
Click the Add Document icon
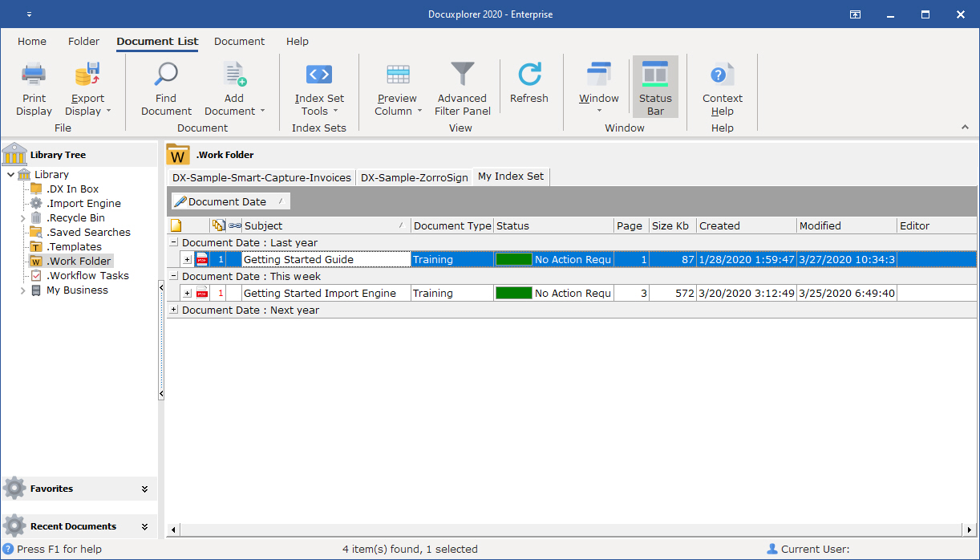[x=234, y=75]
